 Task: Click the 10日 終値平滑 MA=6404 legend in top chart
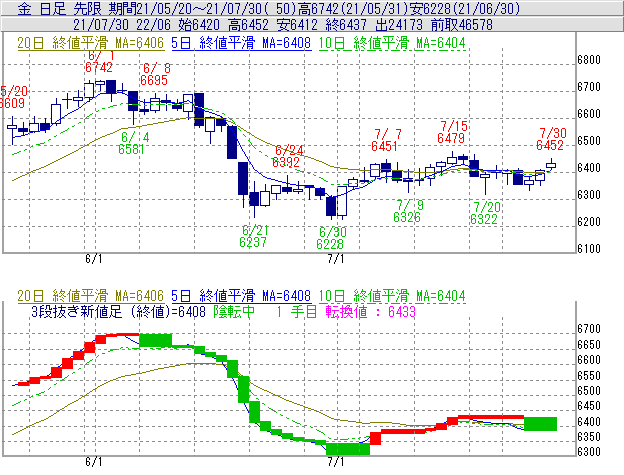pos(392,43)
